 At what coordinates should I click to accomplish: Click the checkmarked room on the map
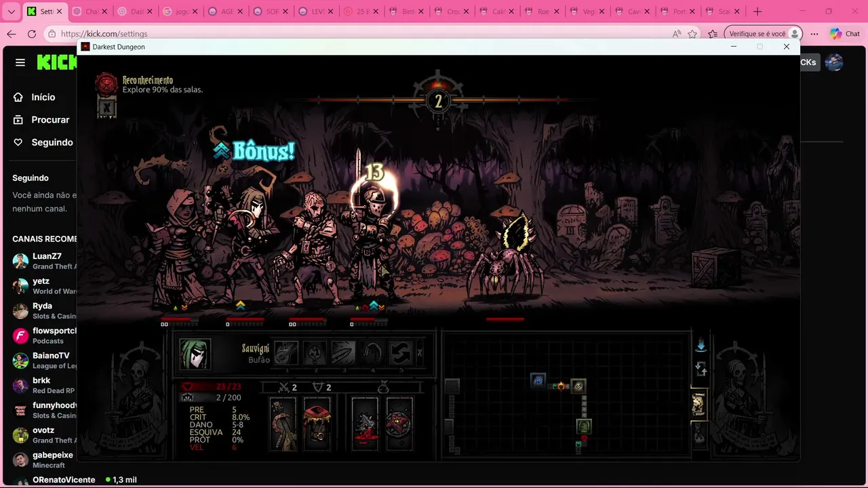[578, 386]
